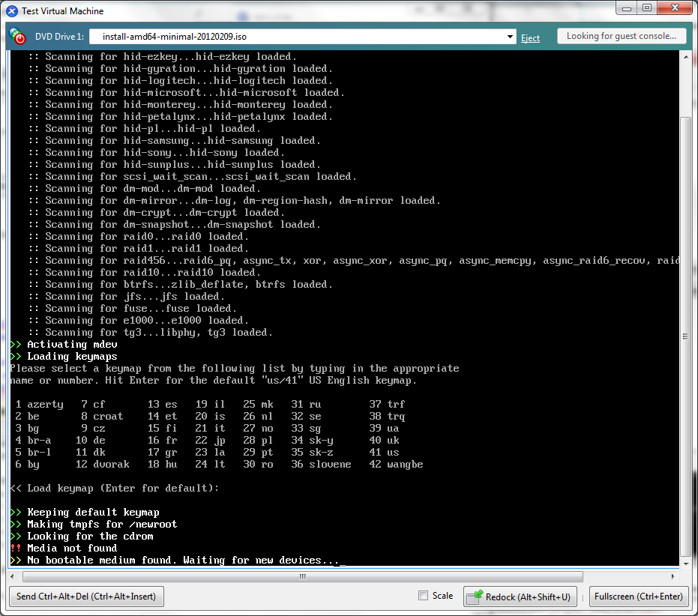The image size is (698, 616).
Task: Maximize the Test Virtual Machine window
Action: point(646,8)
